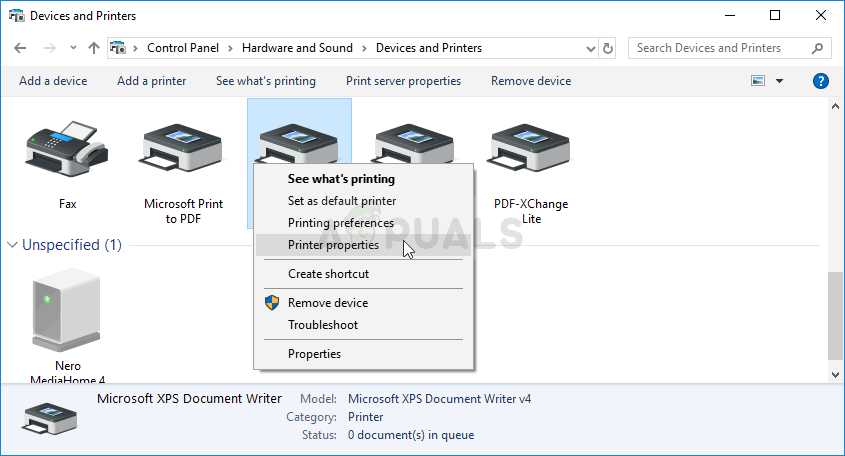845x456 pixels.
Task: Navigate to Control Panel breadcrumb
Action: coord(183,48)
